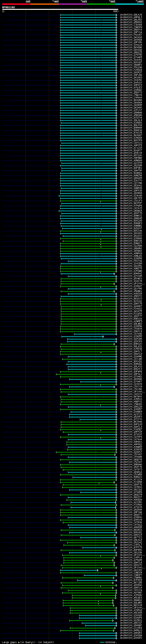Screen dimensions: 146x644
Task: Select UniRef100_Q9FWV6 label
Action: pos(131,371)
